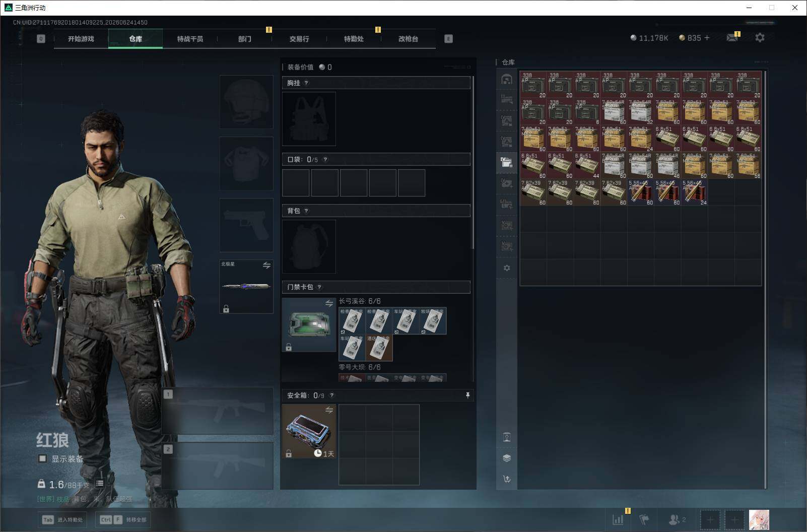Select the GTI storage box sidebar icon
The width and height of the screenshot is (807, 532).
coord(506,204)
